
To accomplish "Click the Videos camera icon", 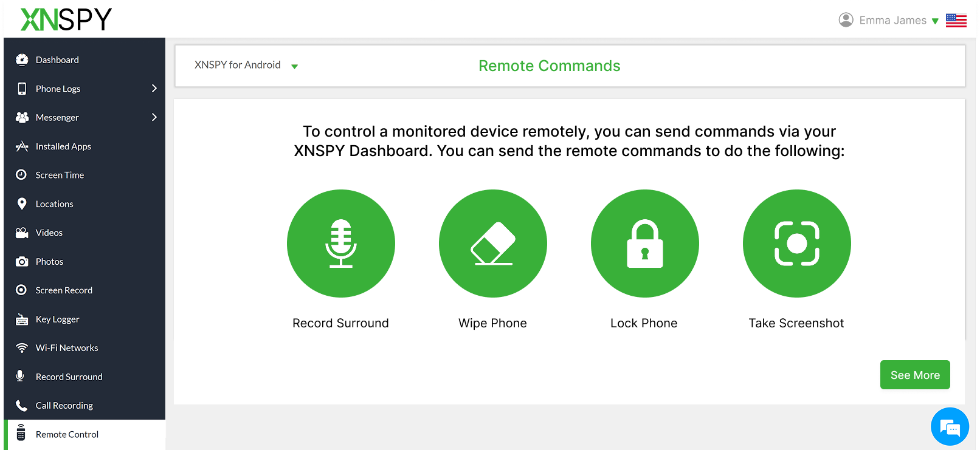I will pyautogui.click(x=22, y=233).
